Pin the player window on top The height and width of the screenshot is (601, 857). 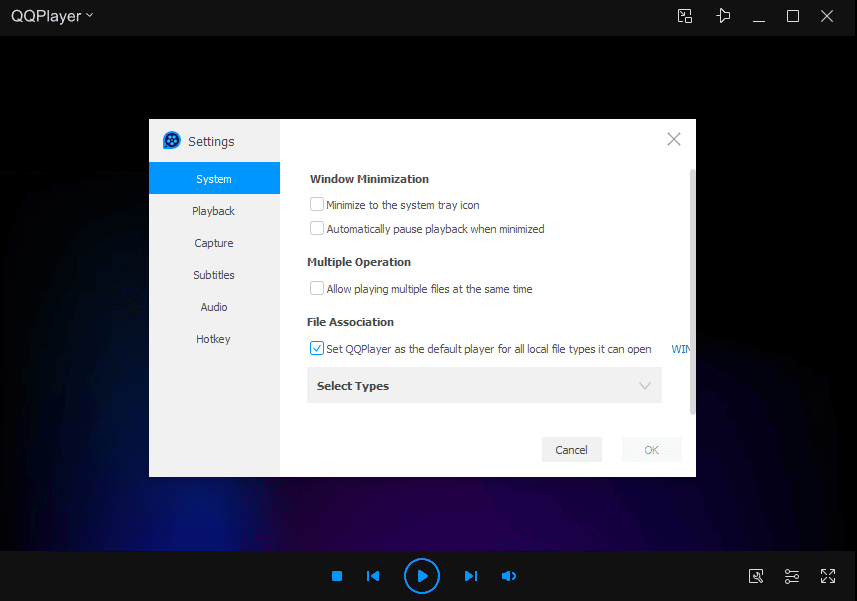coord(723,16)
